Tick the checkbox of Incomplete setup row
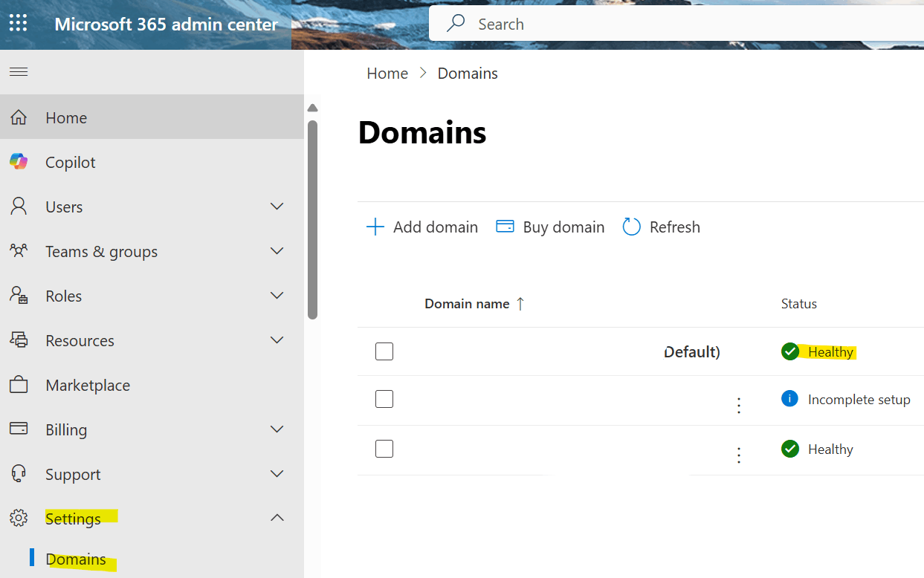924x578 pixels. 384,399
